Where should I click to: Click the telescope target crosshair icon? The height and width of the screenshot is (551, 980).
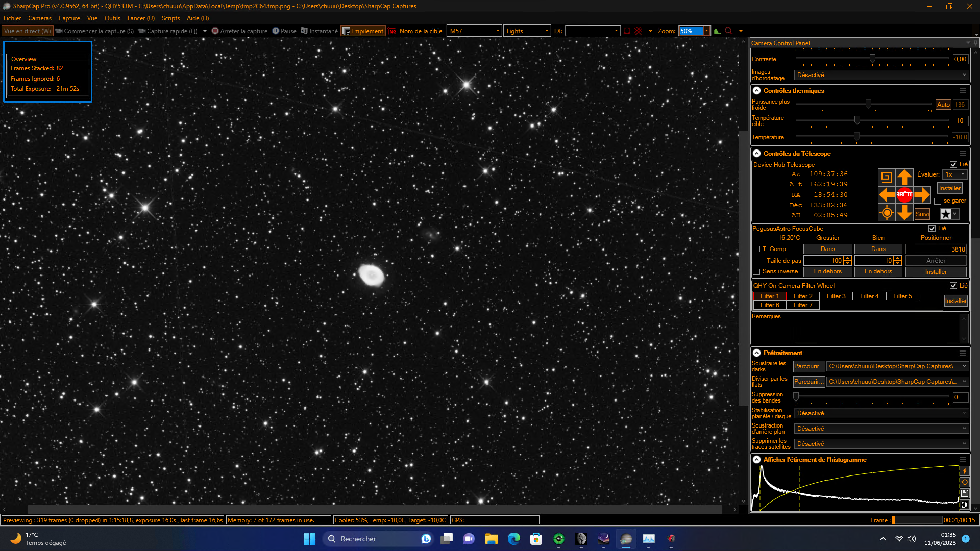(x=887, y=213)
